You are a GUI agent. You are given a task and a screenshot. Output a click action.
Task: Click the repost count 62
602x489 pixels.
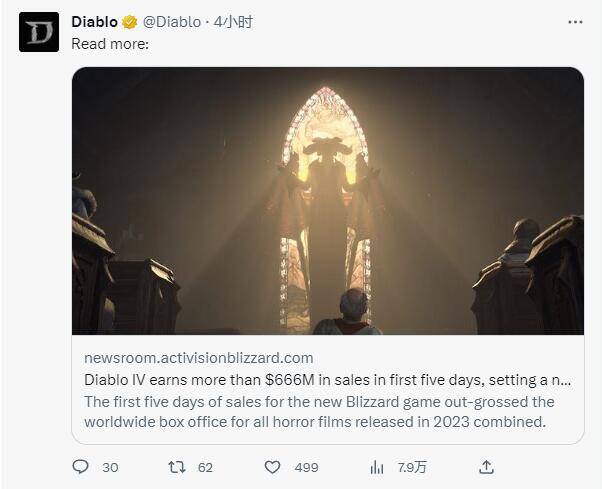pyautogui.click(x=205, y=467)
